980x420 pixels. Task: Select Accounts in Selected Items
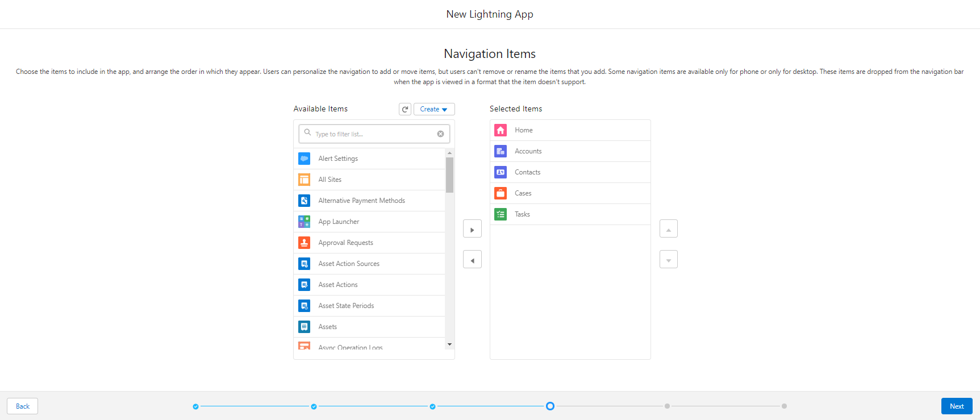(570, 151)
